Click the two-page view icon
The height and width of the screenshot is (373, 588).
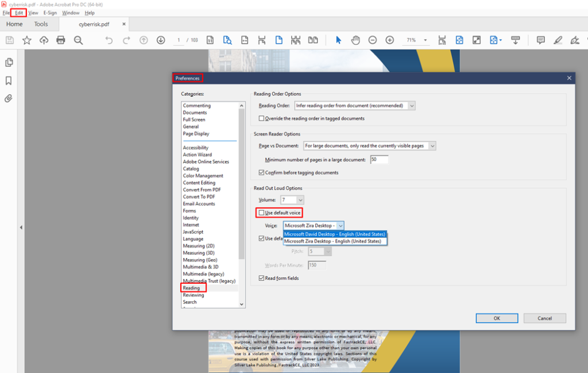point(313,40)
